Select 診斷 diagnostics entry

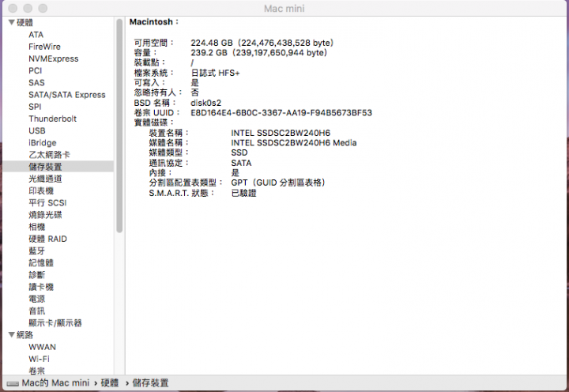(37, 275)
